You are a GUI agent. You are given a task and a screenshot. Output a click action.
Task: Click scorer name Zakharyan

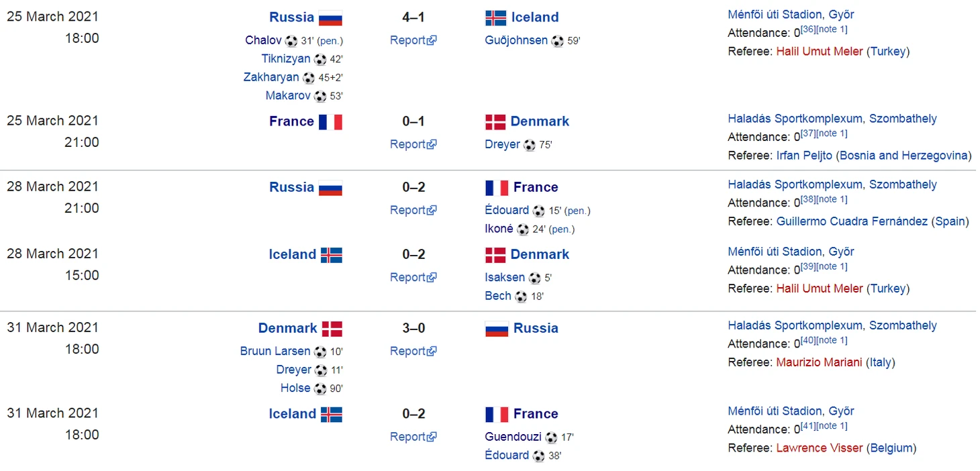click(x=271, y=77)
